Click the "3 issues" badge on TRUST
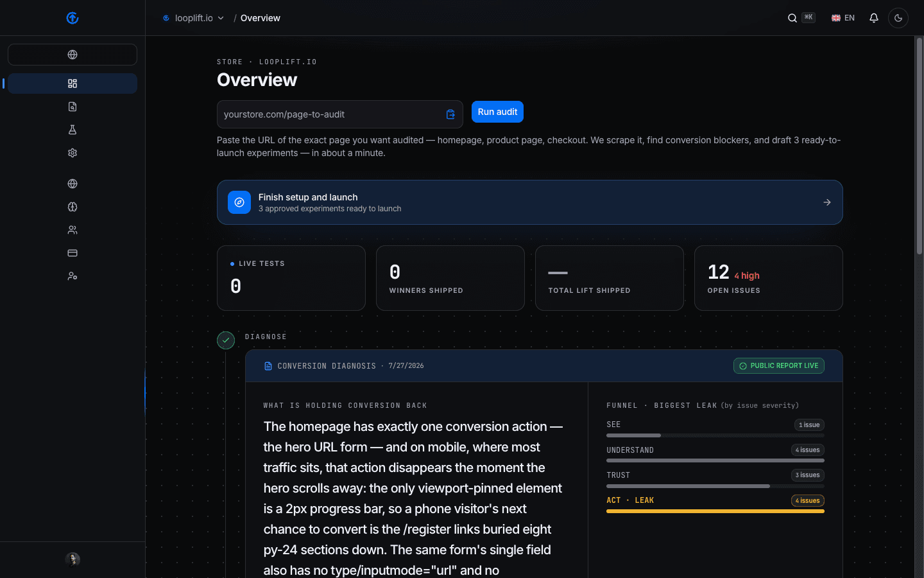The image size is (924, 578). pyautogui.click(x=808, y=475)
